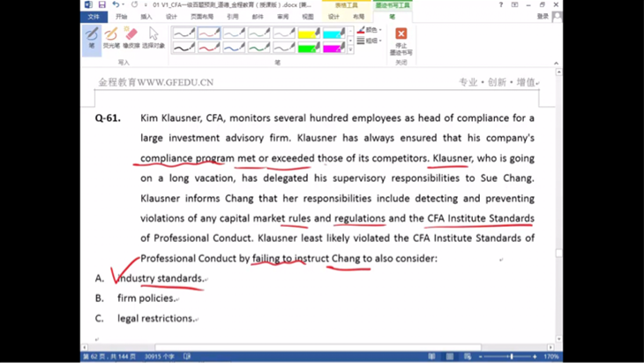
Task: Select the Eraser (橡皮擦) tool
Action: [131, 38]
